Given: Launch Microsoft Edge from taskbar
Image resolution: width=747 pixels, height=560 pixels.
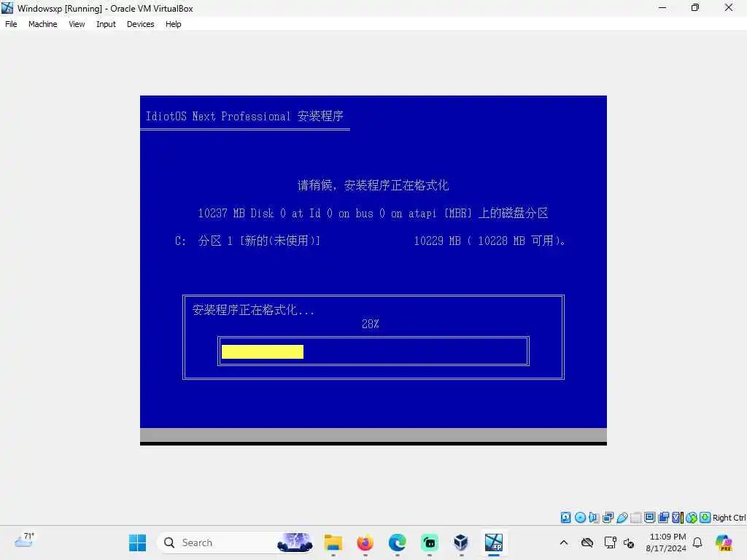Looking at the screenshot, I should [397, 542].
